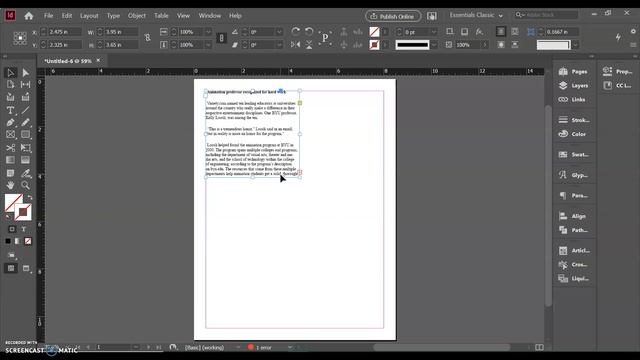Toggle constrain proportions for scaling percentages

(x=221, y=38)
